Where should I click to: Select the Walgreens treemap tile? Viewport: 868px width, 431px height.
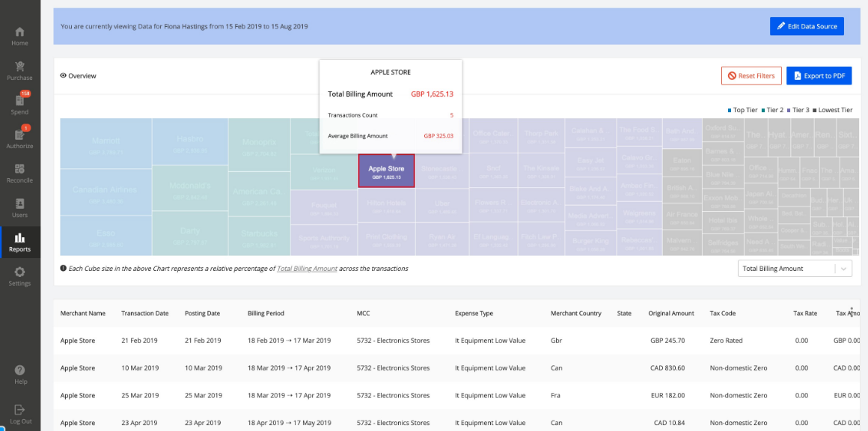click(x=639, y=215)
